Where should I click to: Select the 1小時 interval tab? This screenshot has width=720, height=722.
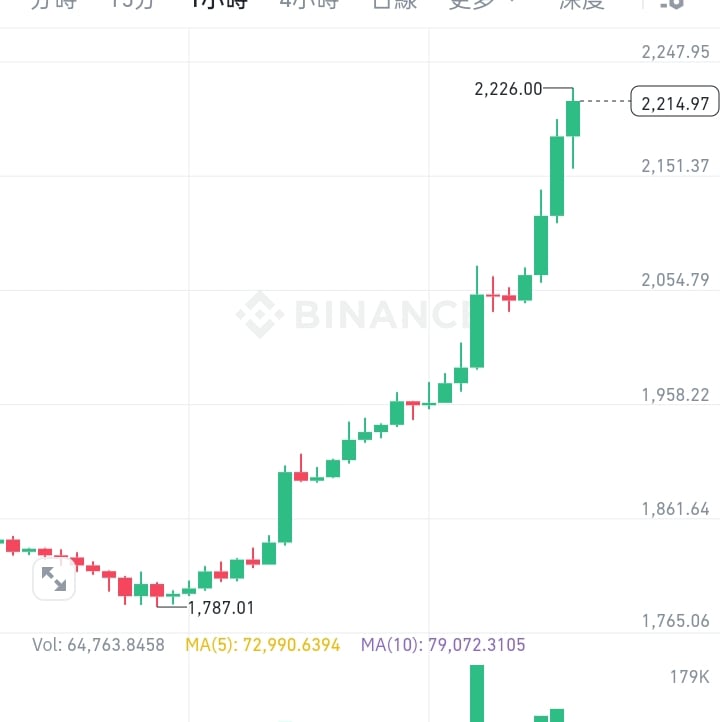pyautogui.click(x=220, y=4)
